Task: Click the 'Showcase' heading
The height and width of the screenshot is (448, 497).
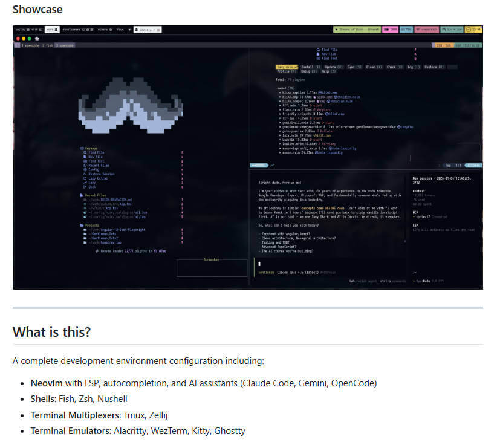Action: [37, 10]
